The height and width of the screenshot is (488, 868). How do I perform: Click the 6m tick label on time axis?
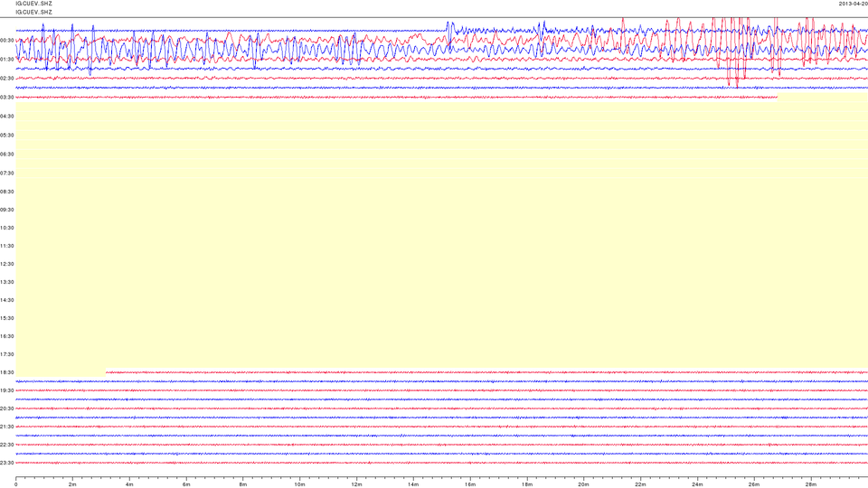186,484
